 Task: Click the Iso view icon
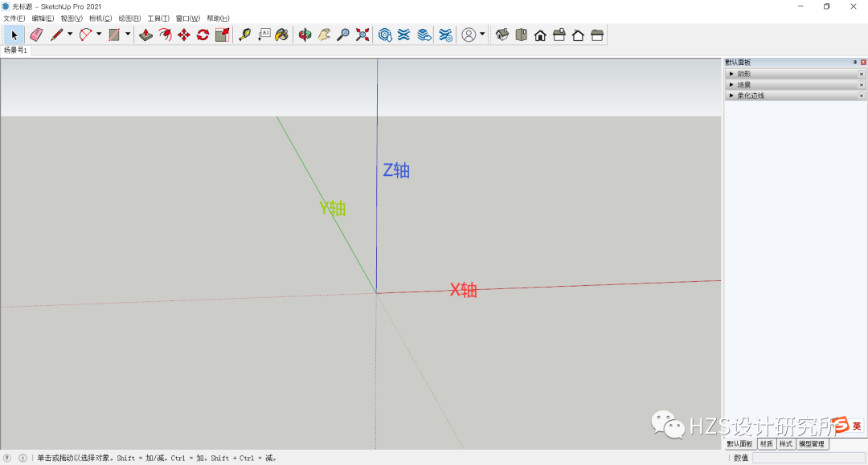click(502, 35)
